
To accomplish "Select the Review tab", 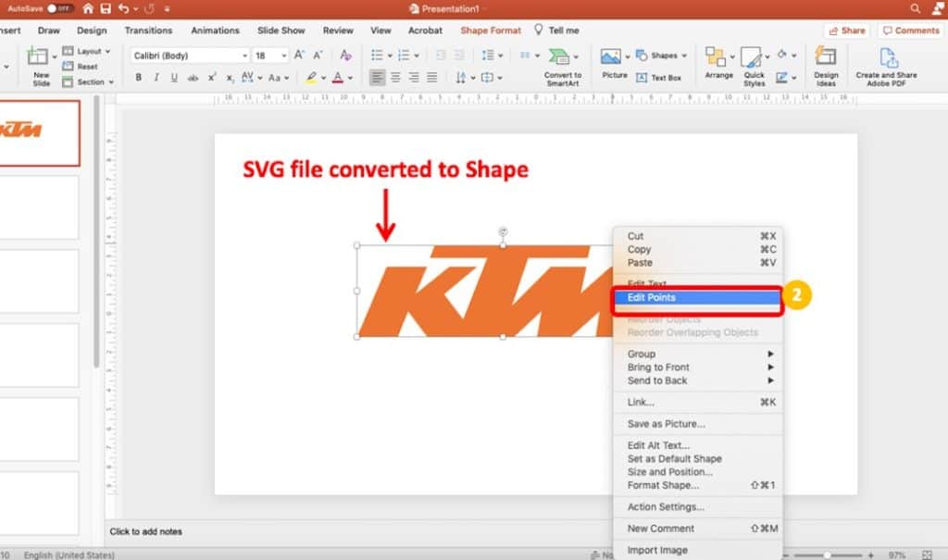I will point(338,31).
